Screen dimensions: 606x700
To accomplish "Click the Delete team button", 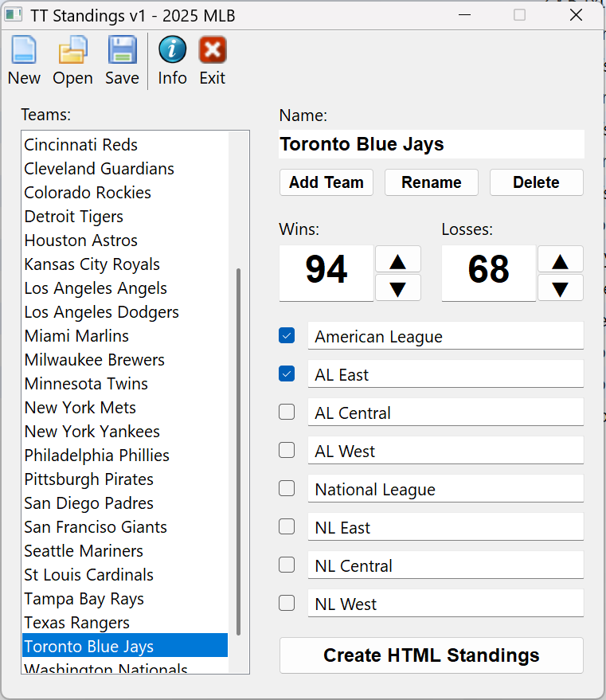I will [537, 182].
